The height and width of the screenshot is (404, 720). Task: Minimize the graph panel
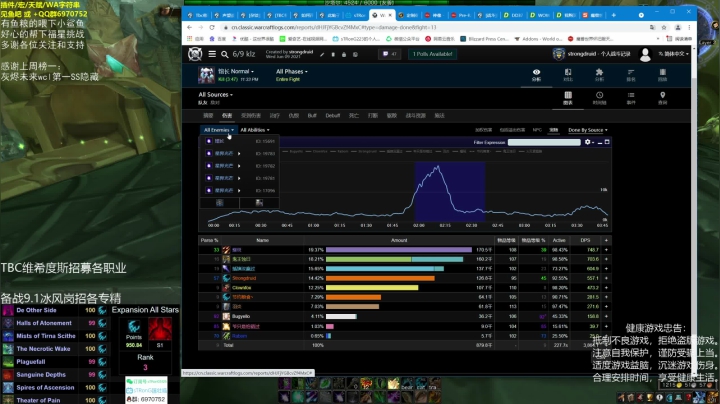click(600, 142)
